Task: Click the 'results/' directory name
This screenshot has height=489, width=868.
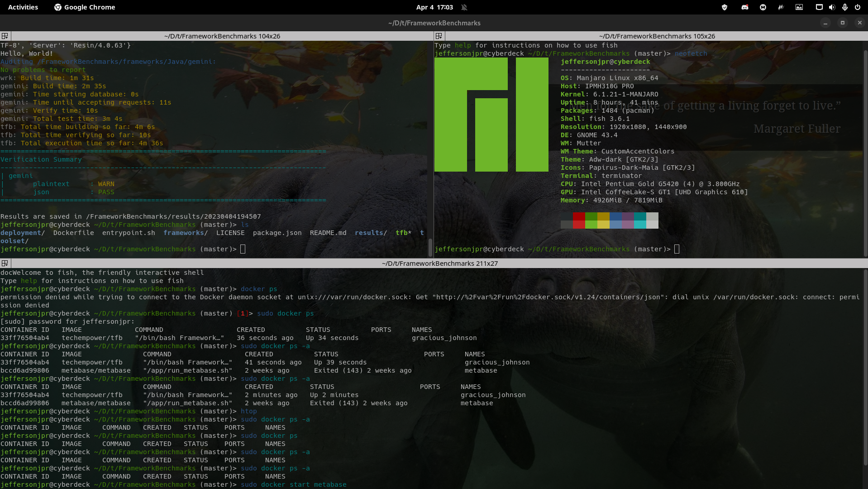Action: [371, 233]
